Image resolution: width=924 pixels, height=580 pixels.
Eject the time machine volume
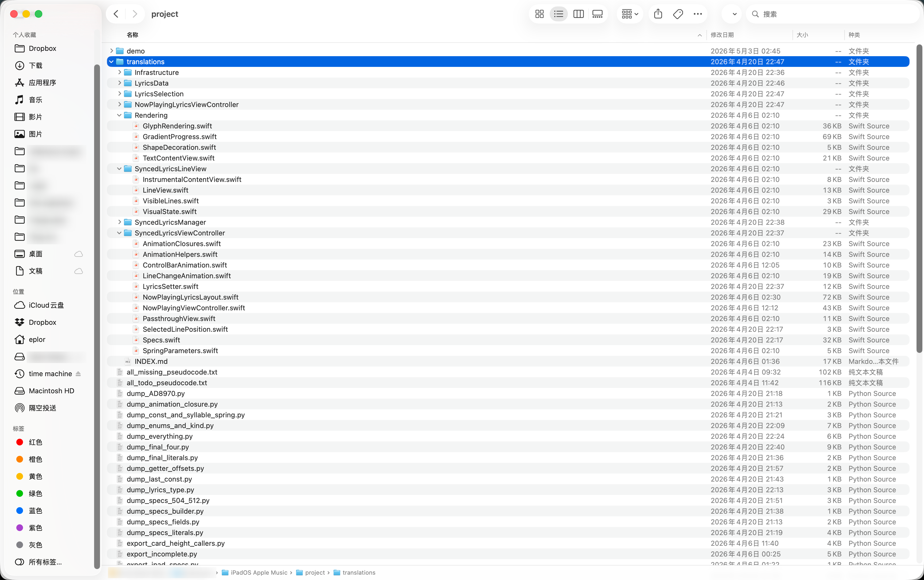[x=78, y=374]
